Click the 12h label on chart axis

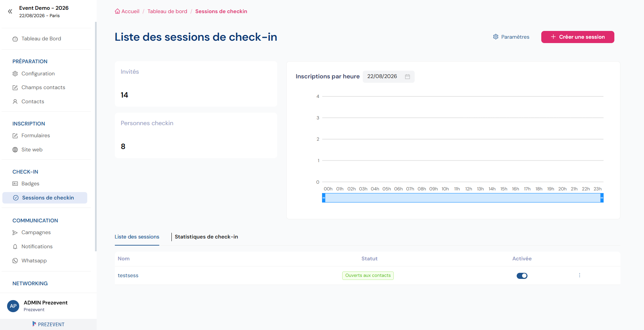coord(469,189)
